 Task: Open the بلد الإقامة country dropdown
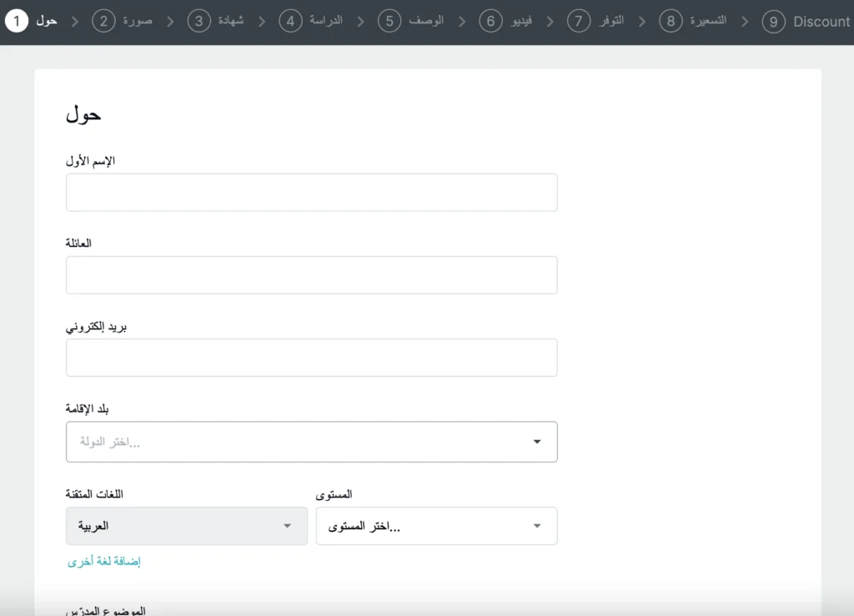311,442
